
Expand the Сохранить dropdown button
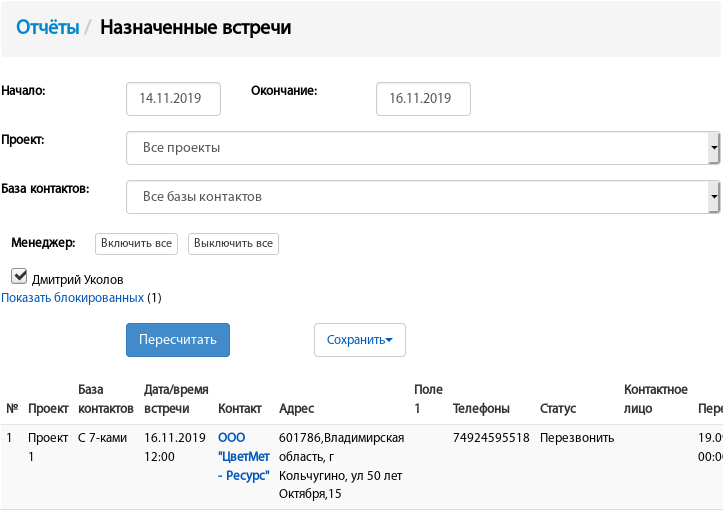point(359,340)
